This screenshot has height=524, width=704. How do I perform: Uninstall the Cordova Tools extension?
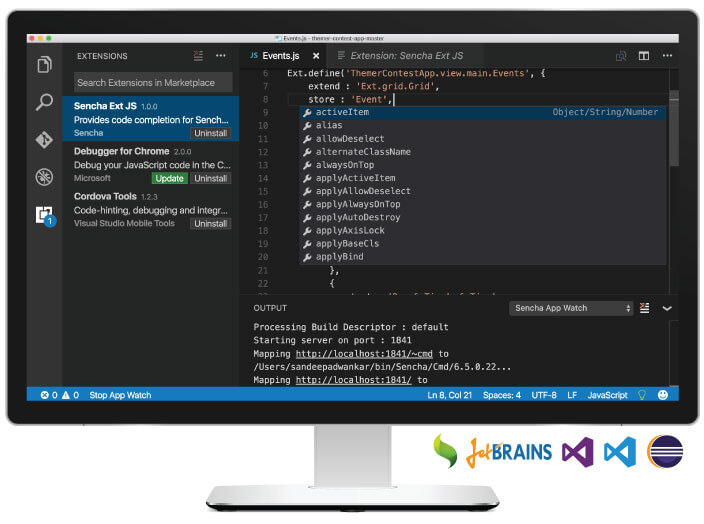click(211, 224)
